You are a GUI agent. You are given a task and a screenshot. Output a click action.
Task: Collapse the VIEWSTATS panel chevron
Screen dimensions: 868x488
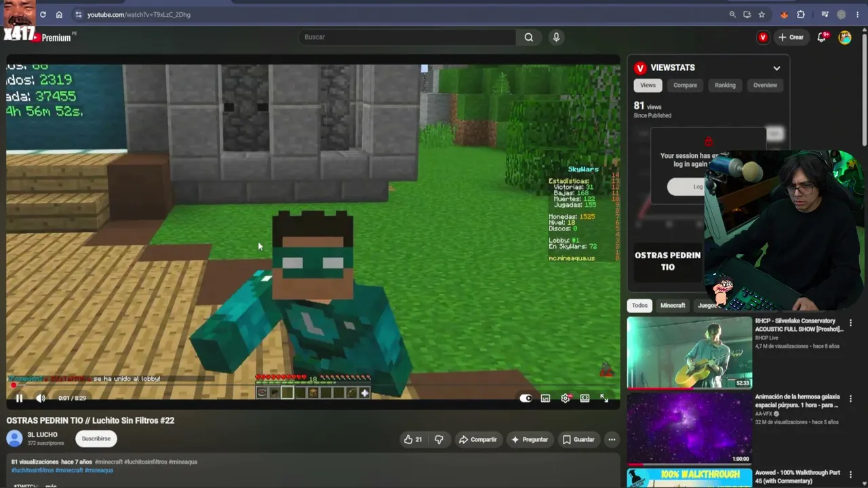(x=776, y=68)
